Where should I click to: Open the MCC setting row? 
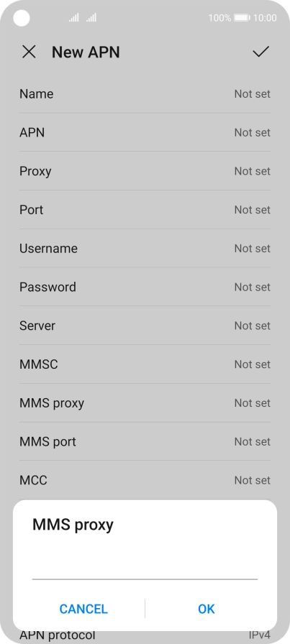pyautogui.click(x=145, y=480)
